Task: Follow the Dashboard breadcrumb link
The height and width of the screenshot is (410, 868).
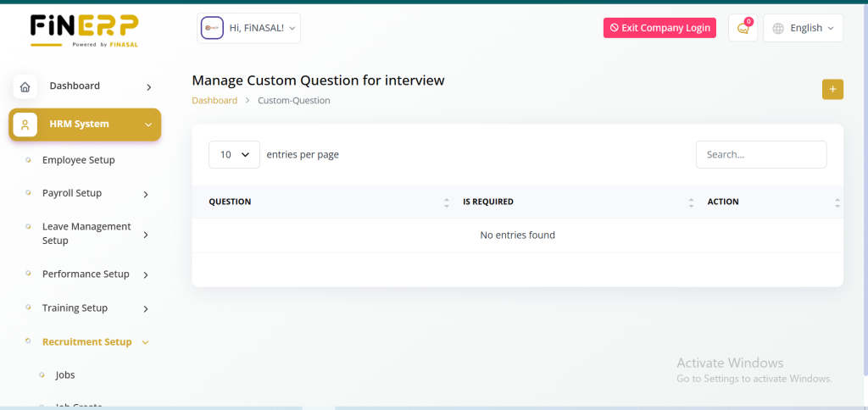Action: pos(214,100)
